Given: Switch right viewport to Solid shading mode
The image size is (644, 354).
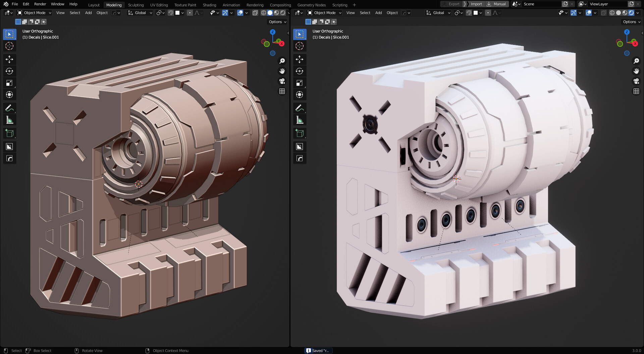Looking at the screenshot, I should pos(618,13).
